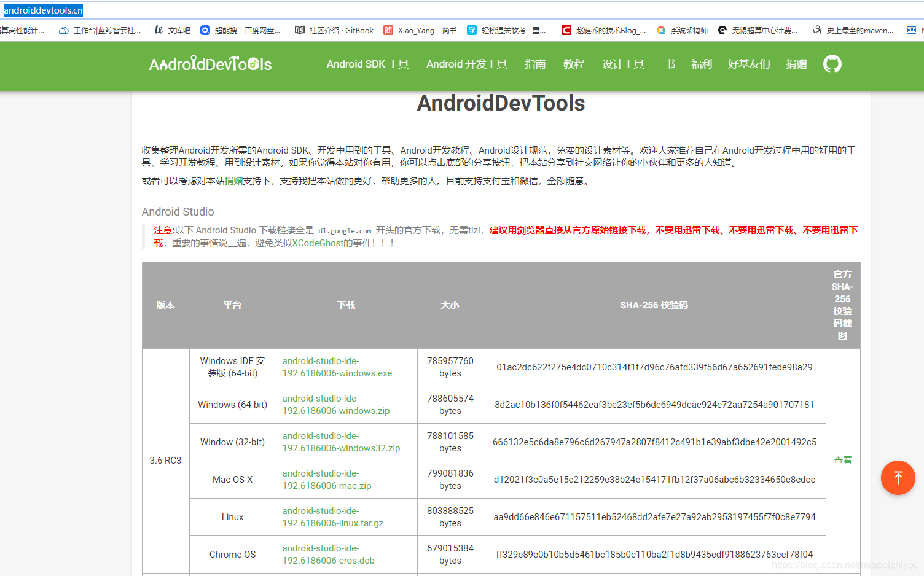Click the Windows (64-bit) zip platform cell
The image size is (924, 576).
232,405
